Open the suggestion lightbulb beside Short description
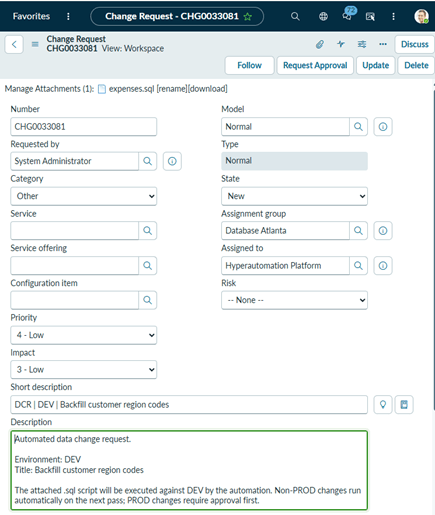 pos(383,405)
